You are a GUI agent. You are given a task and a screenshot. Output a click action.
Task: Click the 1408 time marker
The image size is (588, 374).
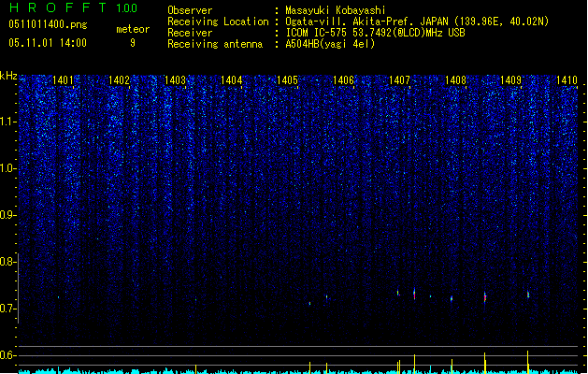click(455, 79)
